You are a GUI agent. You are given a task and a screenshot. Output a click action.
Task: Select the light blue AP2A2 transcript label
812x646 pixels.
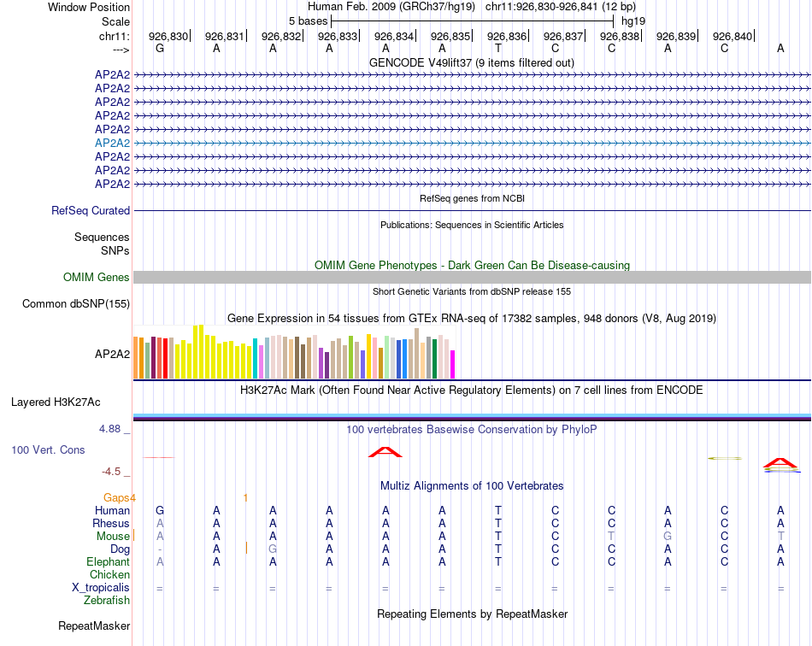112,143
